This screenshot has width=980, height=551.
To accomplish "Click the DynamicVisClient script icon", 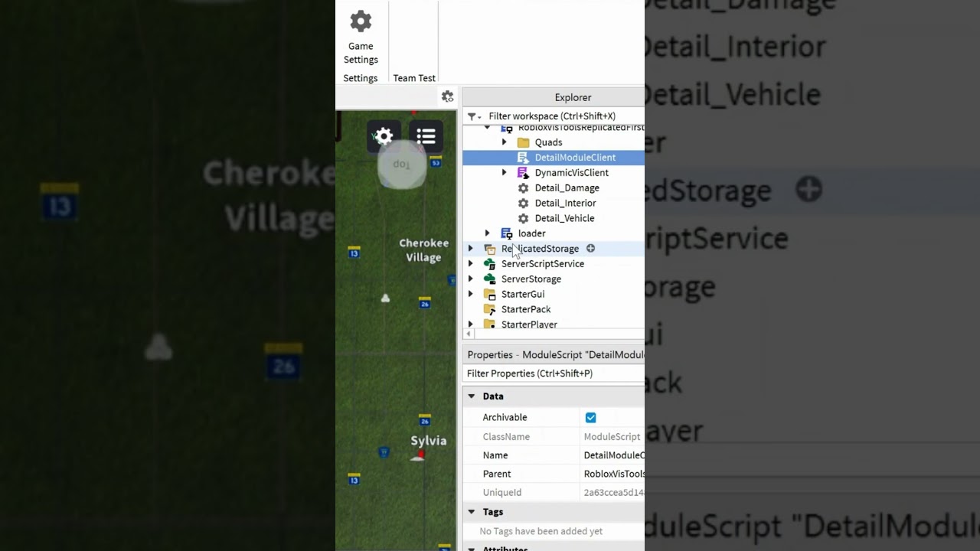I will (523, 173).
